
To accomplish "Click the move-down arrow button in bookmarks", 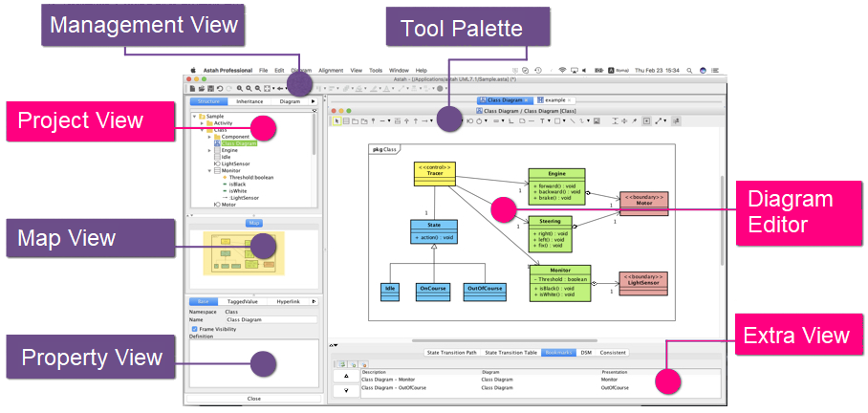I will [344, 390].
